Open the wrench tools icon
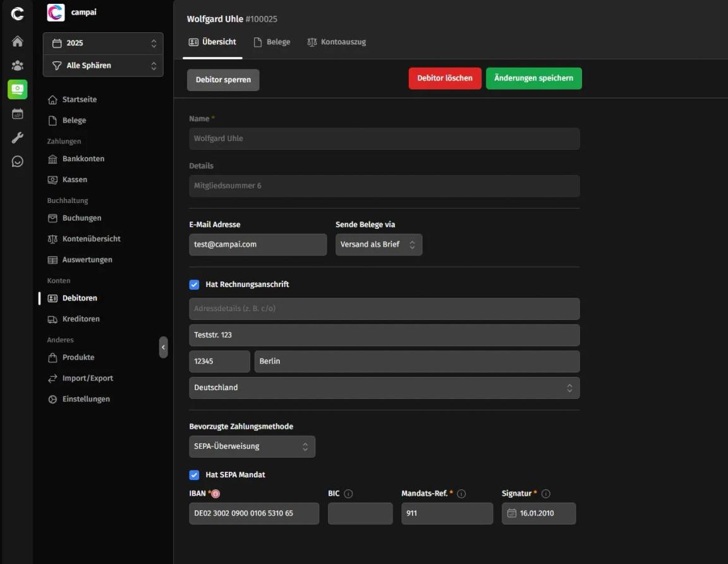 17,137
